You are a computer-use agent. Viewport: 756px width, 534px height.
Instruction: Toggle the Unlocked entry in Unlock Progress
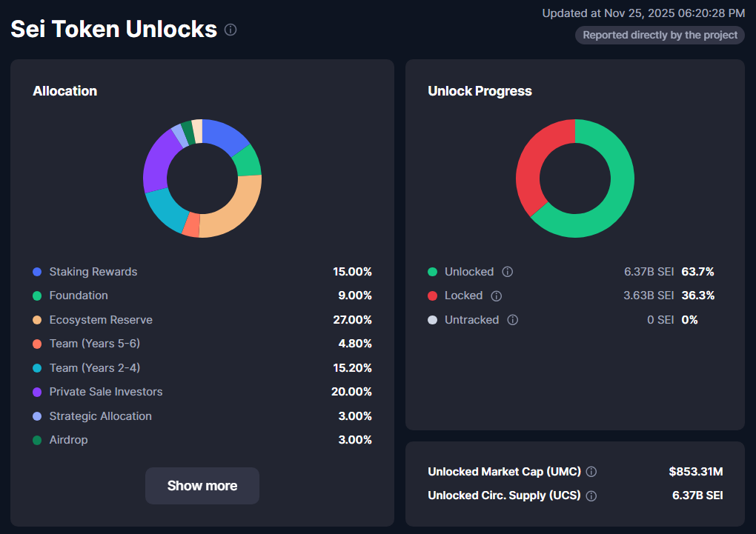tap(468, 272)
